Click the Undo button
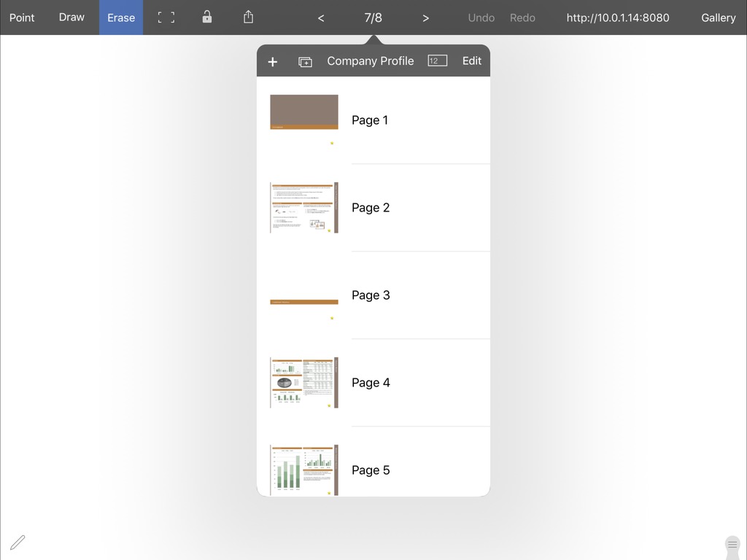The width and height of the screenshot is (747, 560). [481, 17]
